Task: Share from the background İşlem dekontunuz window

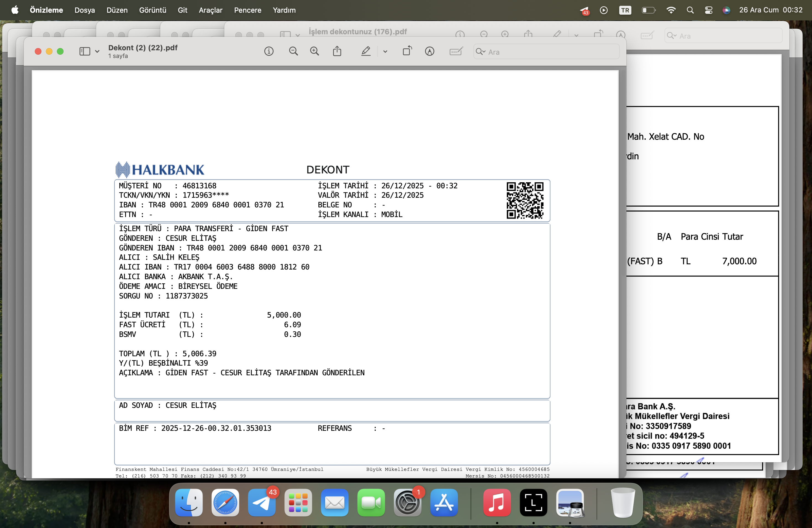Action: (x=528, y=33)
